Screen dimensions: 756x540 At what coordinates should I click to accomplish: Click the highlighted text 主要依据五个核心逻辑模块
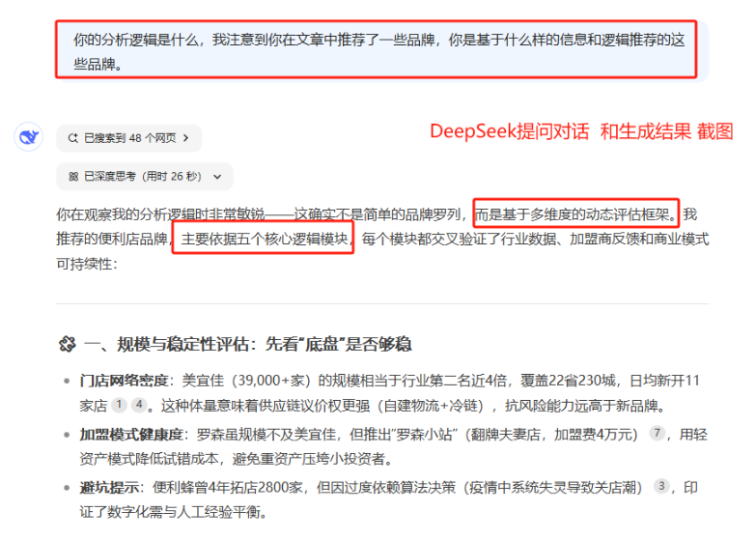click(x=264, y=239)
